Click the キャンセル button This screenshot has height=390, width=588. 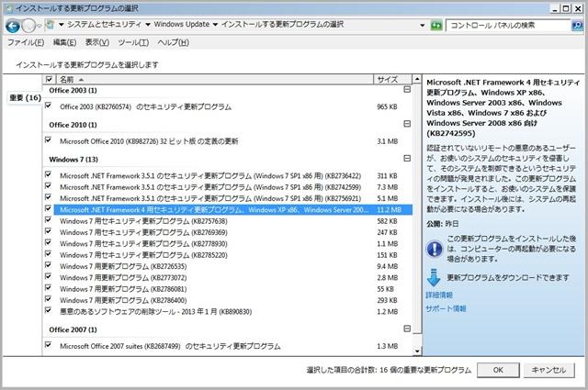click(x=548, y=370)
